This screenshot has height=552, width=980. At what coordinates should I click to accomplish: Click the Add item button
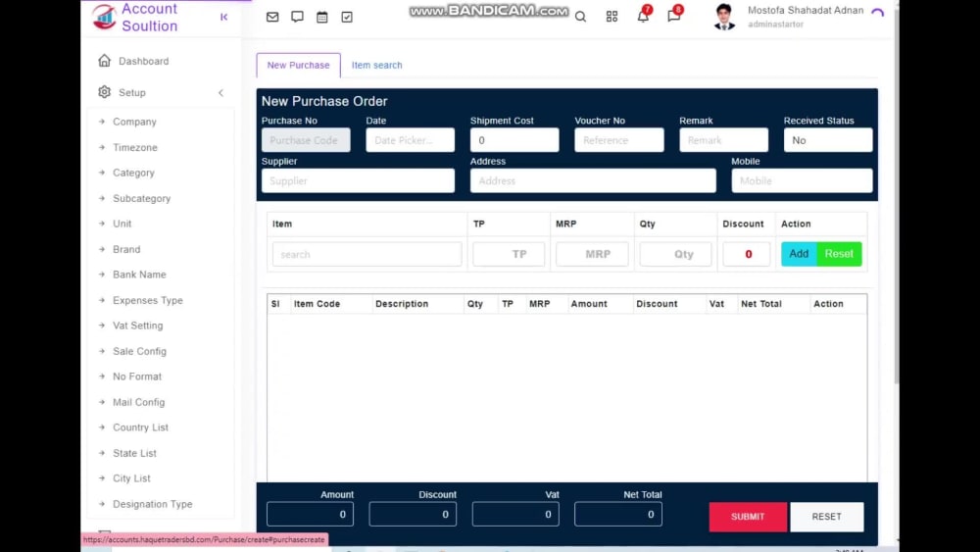point(799,254)
